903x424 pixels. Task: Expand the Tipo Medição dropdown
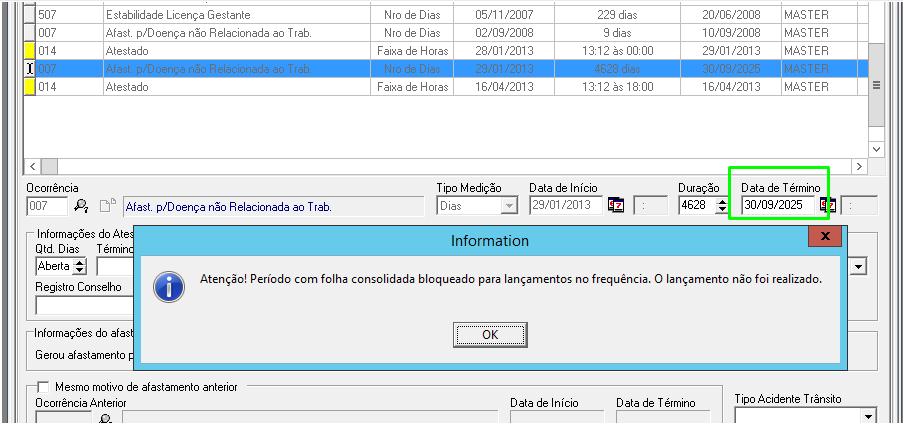tap(508, 205)
